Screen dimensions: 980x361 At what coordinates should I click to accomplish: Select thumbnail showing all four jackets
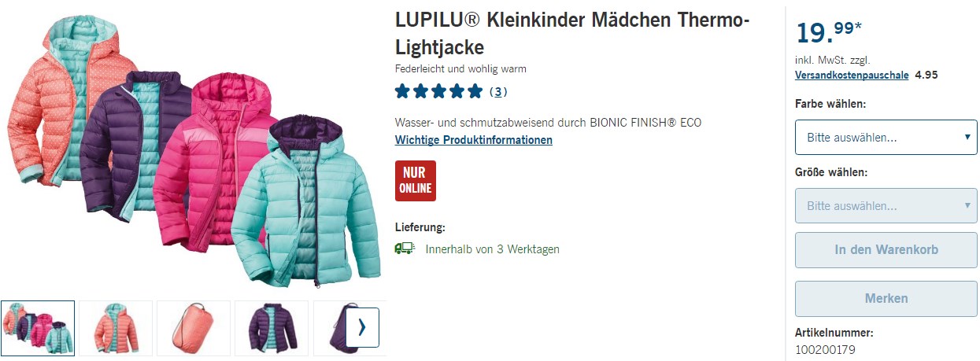[38, 328]
